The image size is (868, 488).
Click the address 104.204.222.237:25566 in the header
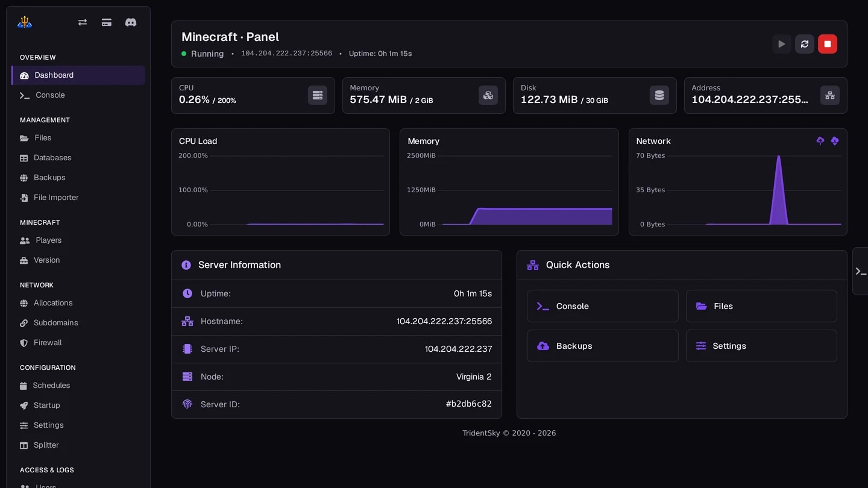[x=286, y=54]
